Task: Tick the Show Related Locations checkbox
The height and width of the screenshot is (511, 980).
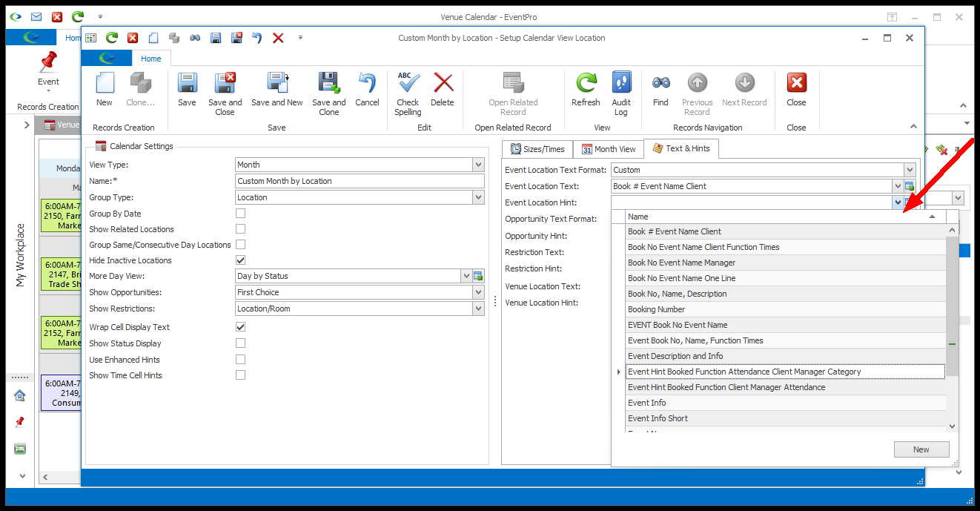Action: pos(240,229)
